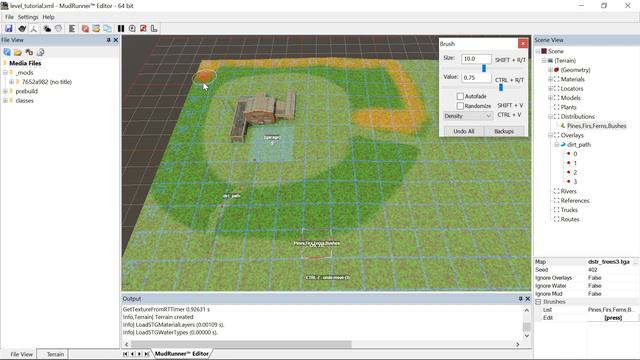Image resolution: width=640 pixels, height=360 pixels.
Task: Select Pines,Firs,Ferns,Bushes distribution
Action: click(596, 126)
